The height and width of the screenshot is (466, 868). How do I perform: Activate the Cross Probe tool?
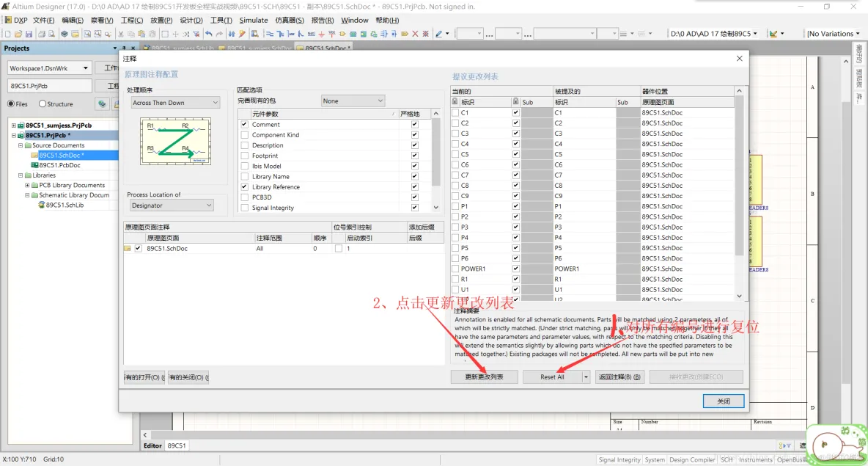(x=242, y=34)
